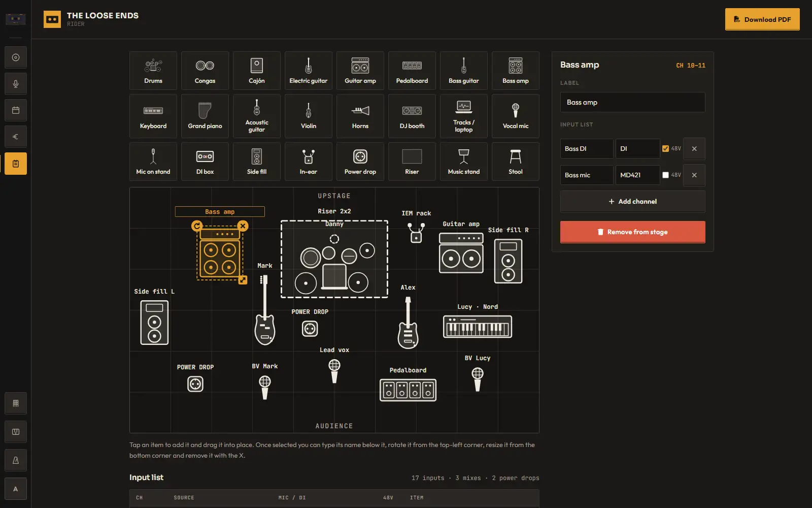Select the Cajón palette item
Screen dimensions: 812x508
(257, 71)
